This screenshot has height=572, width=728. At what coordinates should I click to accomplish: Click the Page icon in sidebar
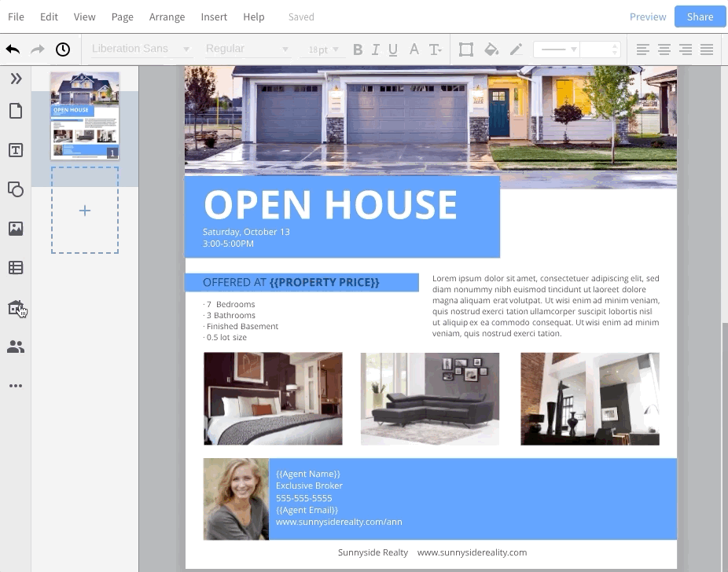(16, 112)
